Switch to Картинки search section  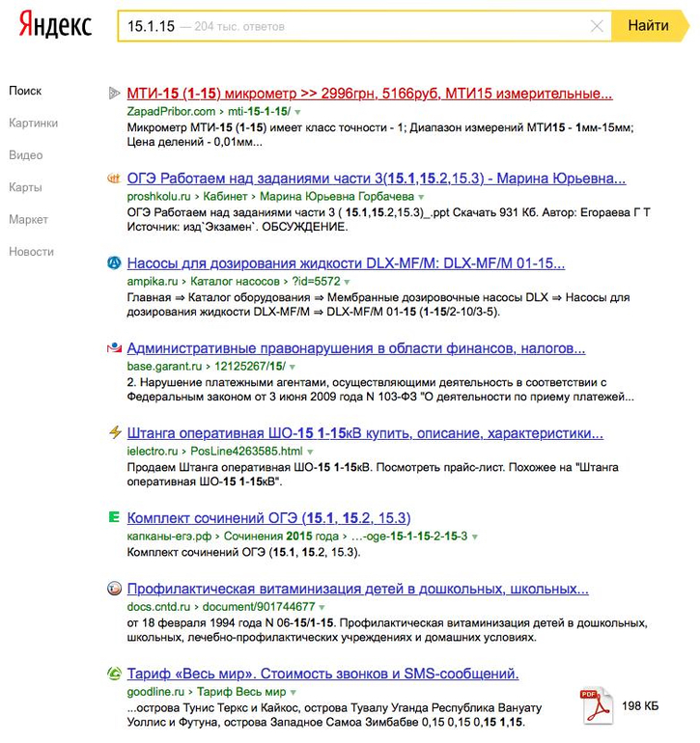pos(34,124)
